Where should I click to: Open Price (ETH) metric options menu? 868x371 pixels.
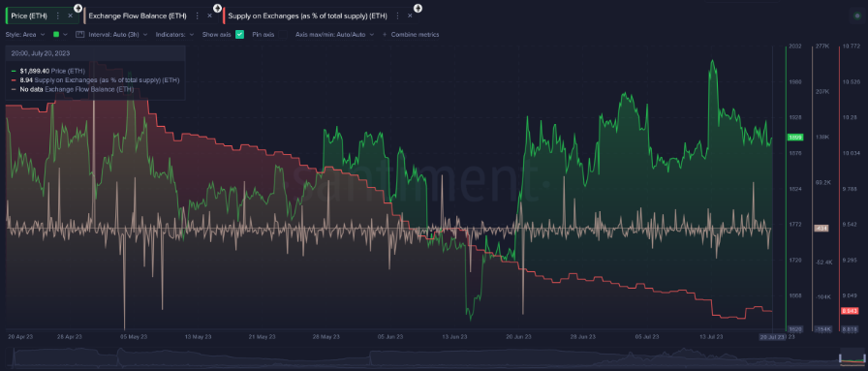pyautogui.click(x=58, y=16)
